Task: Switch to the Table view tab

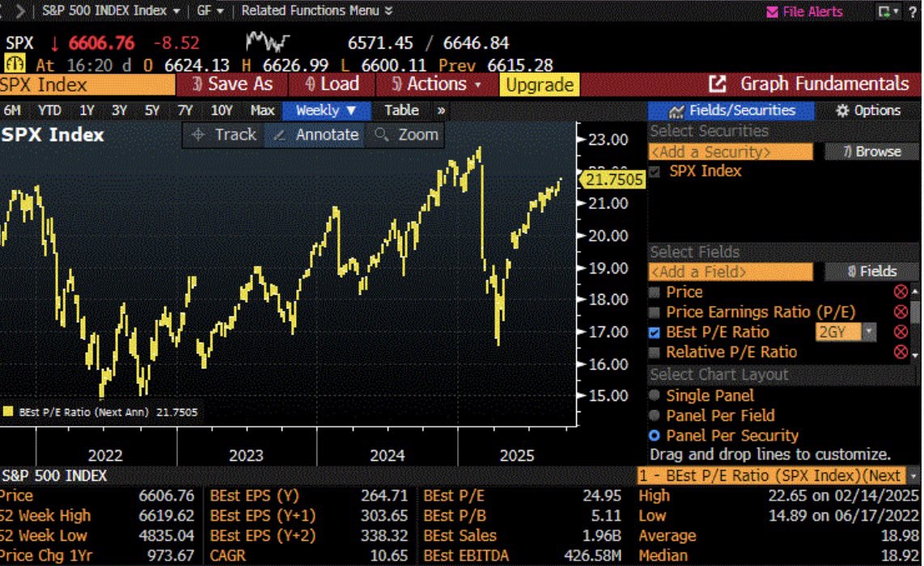Action: [401, 110]
